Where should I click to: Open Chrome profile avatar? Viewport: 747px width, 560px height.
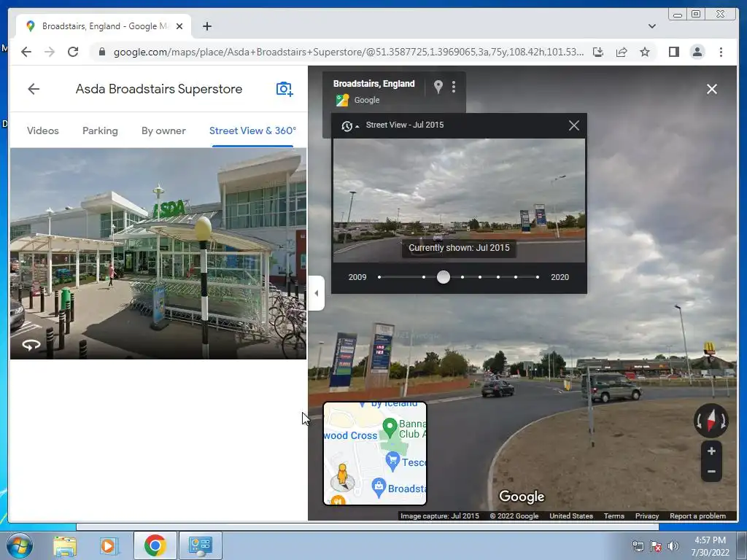click(x=697, y=52)
